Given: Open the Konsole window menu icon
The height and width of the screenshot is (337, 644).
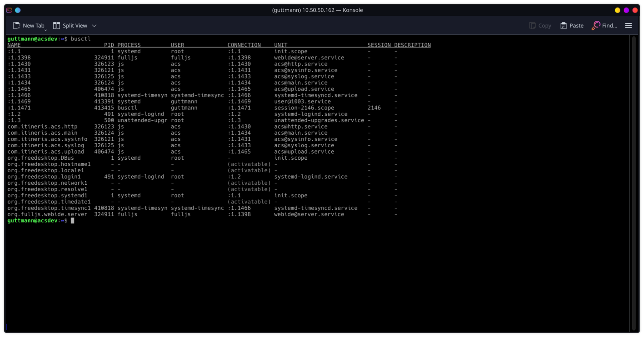Looking at the screenshot, I should (x=9, y=10).
